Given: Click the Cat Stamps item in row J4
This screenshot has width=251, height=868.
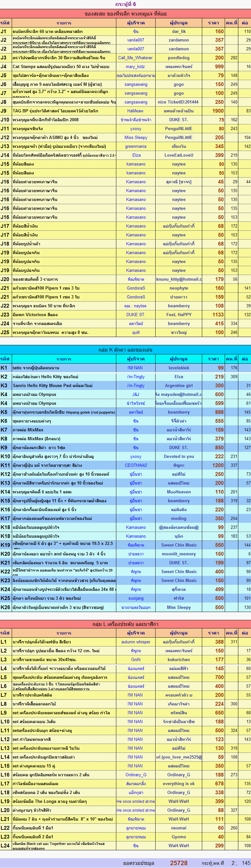Looking at the screenshot, I should click(61, 67).
